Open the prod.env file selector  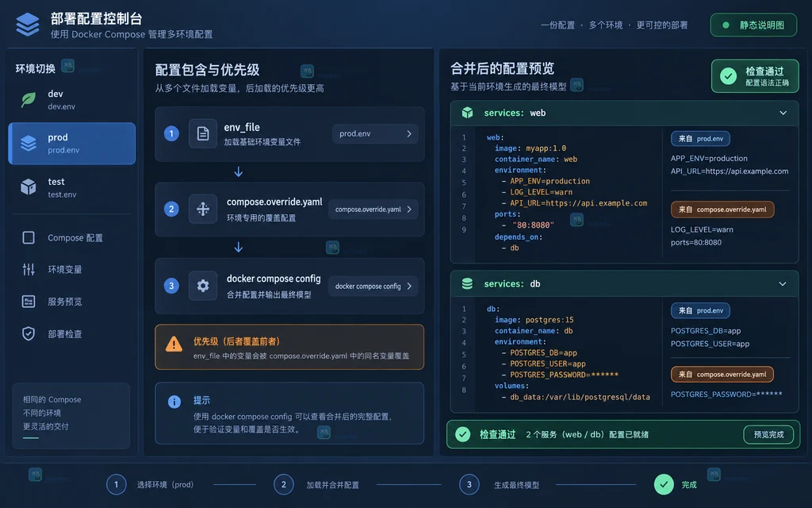(x=375, y=133)
